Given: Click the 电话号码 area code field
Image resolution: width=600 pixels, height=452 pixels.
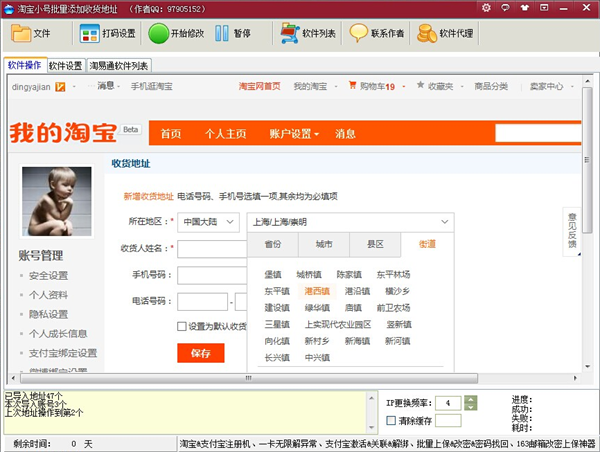Looking at the screenshot, I should [202, 302].
